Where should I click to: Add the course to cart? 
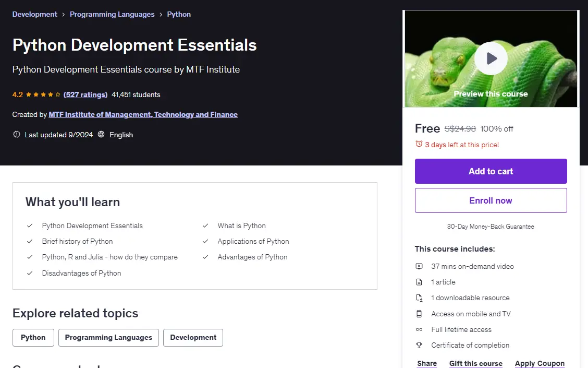491,171
